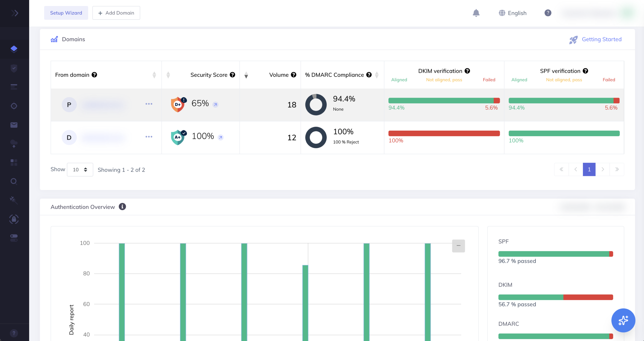Open the Getting Started link
Screen dimensions: 644x341
click(x=595, y=40)
